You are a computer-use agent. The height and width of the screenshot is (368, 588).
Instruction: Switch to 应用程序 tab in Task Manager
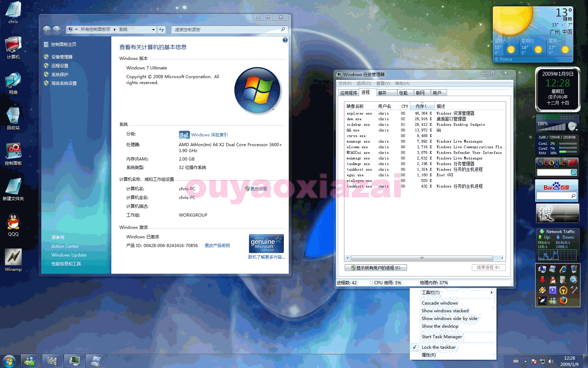[x=349, y=93]
